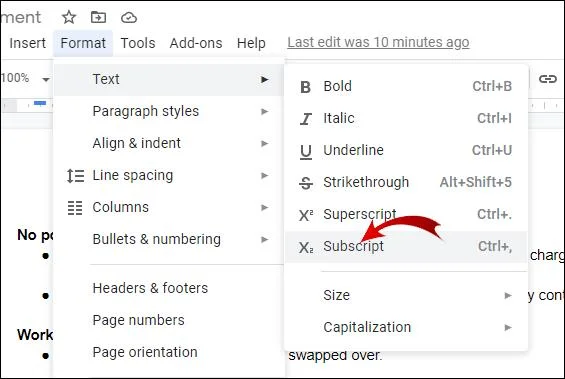Click the Underline U icon
565x379 pixels.
click(x=306, y=151)
